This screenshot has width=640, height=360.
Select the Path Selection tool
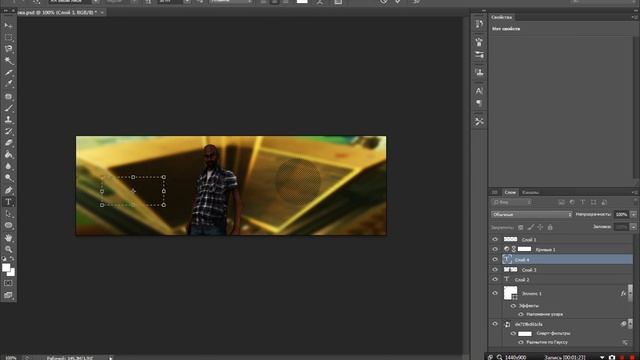point(8,213)
